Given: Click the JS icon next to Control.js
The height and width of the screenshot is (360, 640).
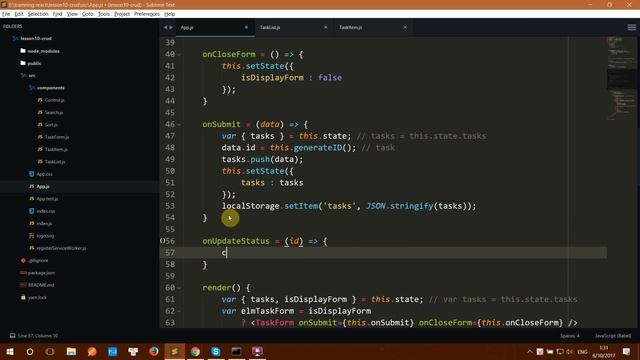Looking at the screenshot, I should pos(40,100).
